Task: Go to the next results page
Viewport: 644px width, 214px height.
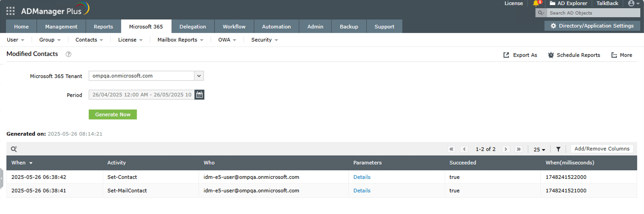Action: pos(506,149)
